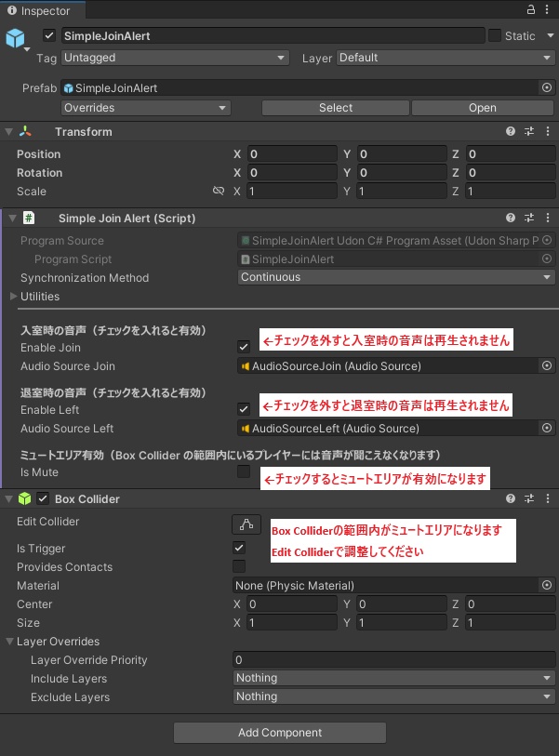The width and height of the screenshot is (559, 756).
Task: Click the AudioSourceJoin reference field
Action: pos(387,366)
